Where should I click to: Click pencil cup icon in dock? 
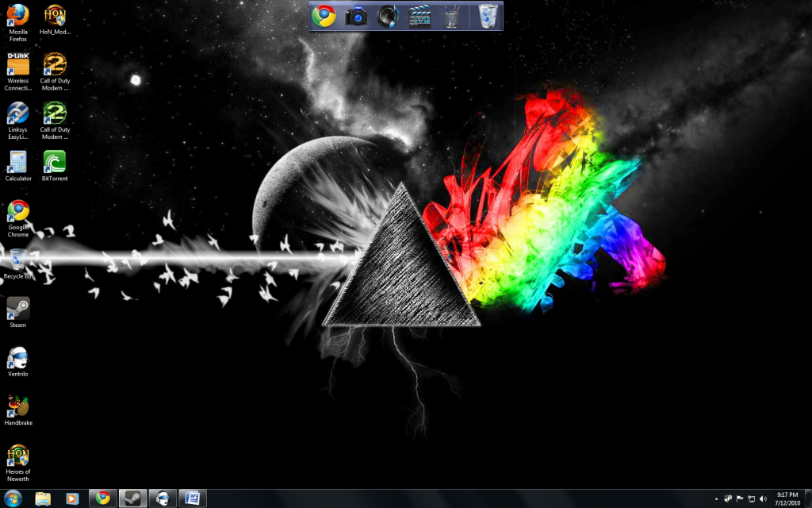[451, 17]
